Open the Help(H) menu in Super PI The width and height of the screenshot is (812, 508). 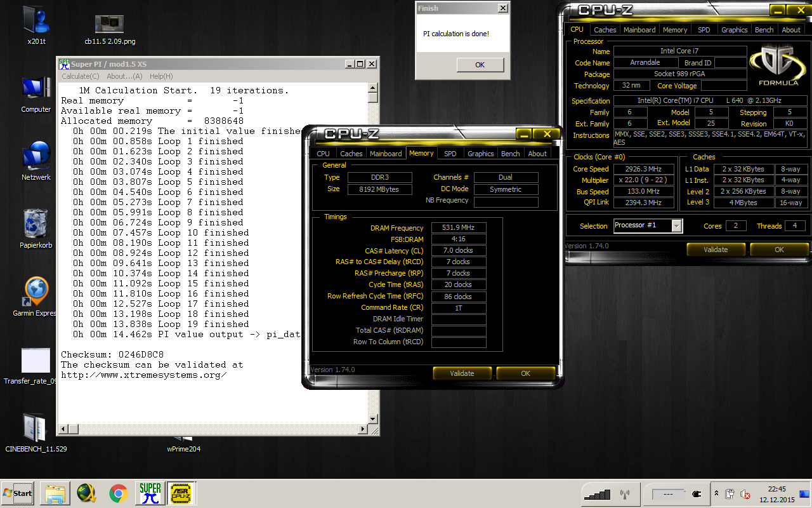pos(161,76)
